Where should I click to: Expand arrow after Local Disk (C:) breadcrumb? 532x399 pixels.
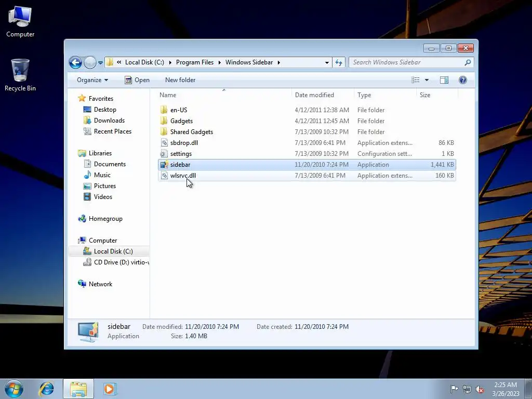(170, 62)
